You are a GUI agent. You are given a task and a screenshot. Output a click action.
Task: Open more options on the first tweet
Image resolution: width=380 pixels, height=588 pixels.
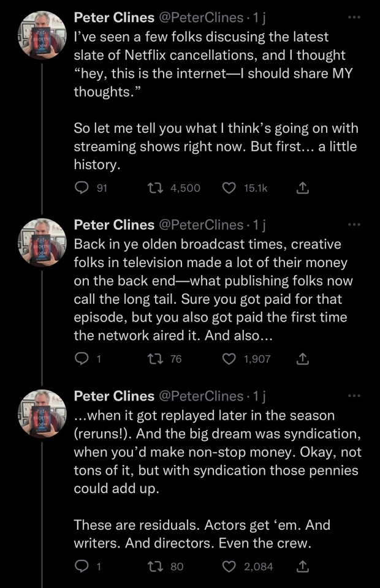click(x=354, y=18)
